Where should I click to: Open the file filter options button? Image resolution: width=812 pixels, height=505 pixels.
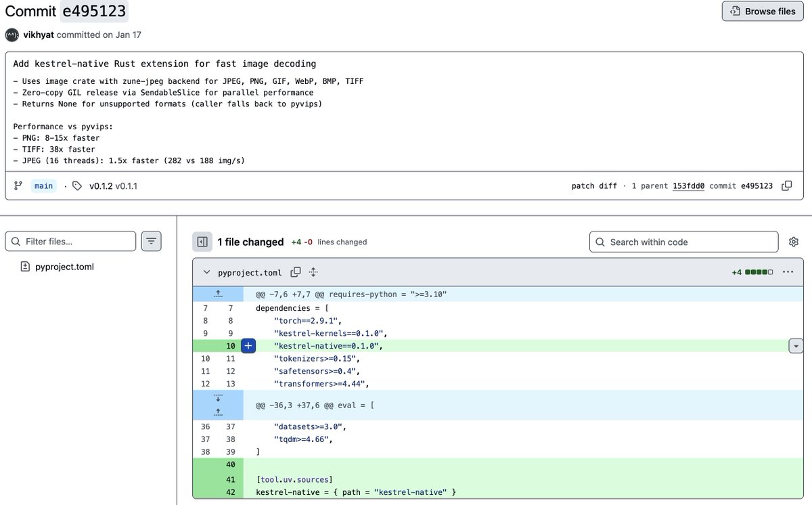point(151,241)
